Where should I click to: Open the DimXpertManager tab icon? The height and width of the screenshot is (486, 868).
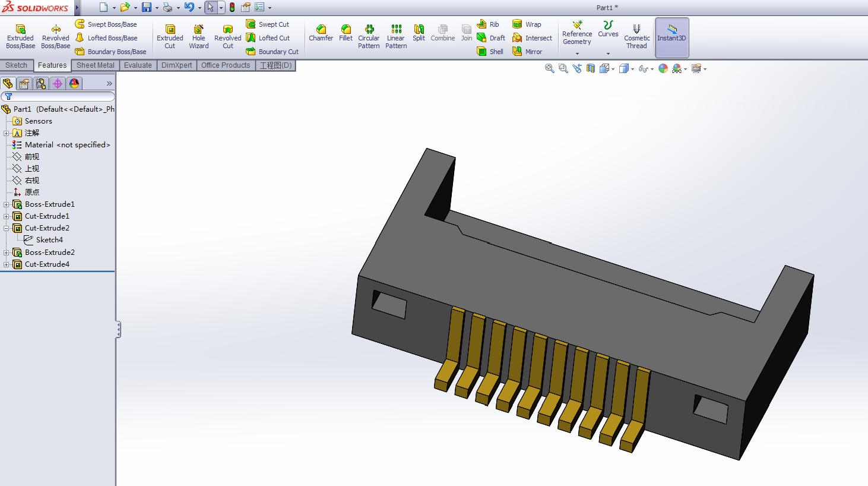[58, 84]
